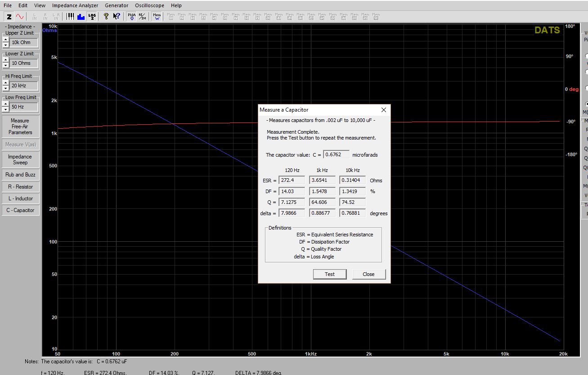Viewport: 588px width, 375px height.
Task: Select the Z impedance mode icon
Action: [9, 16]
